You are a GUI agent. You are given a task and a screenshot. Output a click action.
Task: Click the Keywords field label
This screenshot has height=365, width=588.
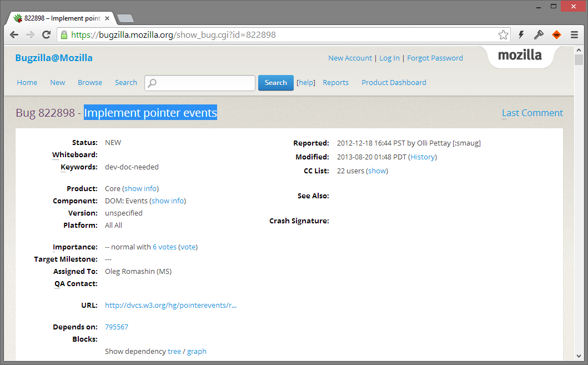click(x=79, y=167)
